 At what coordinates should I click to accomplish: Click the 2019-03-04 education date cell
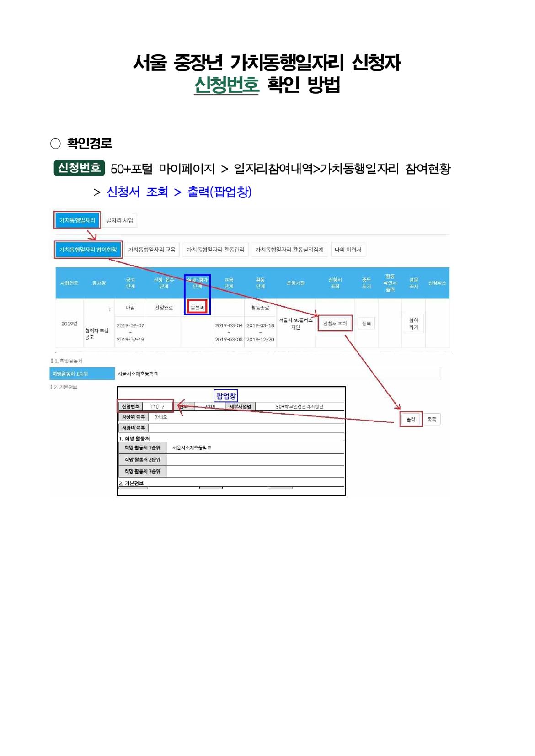[x=229, y=325]
